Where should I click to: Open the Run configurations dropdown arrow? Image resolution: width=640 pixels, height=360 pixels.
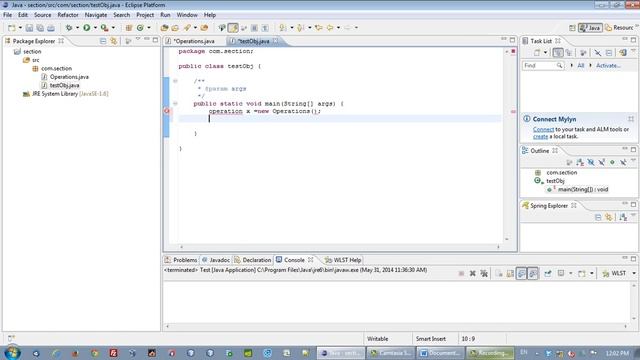point(95,28)
